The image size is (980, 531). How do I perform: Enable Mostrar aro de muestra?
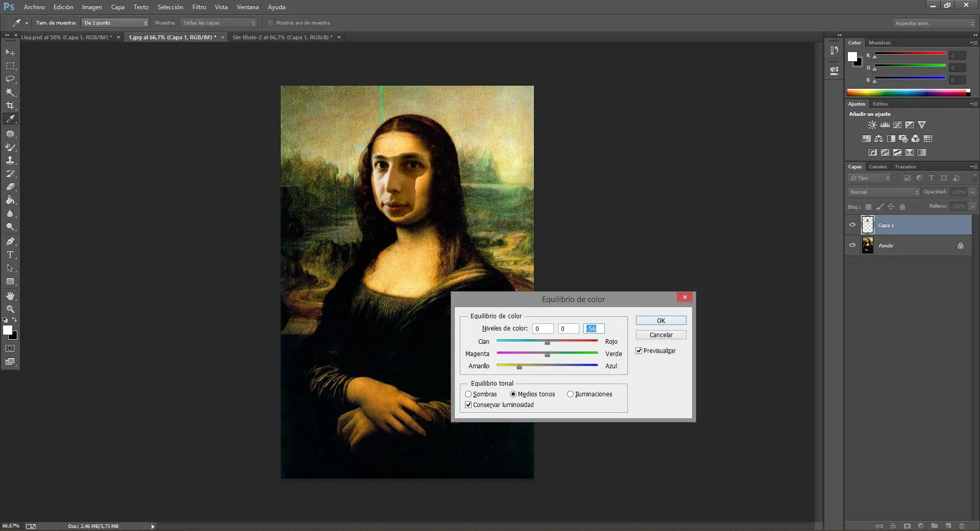click(x=271, y=23)
